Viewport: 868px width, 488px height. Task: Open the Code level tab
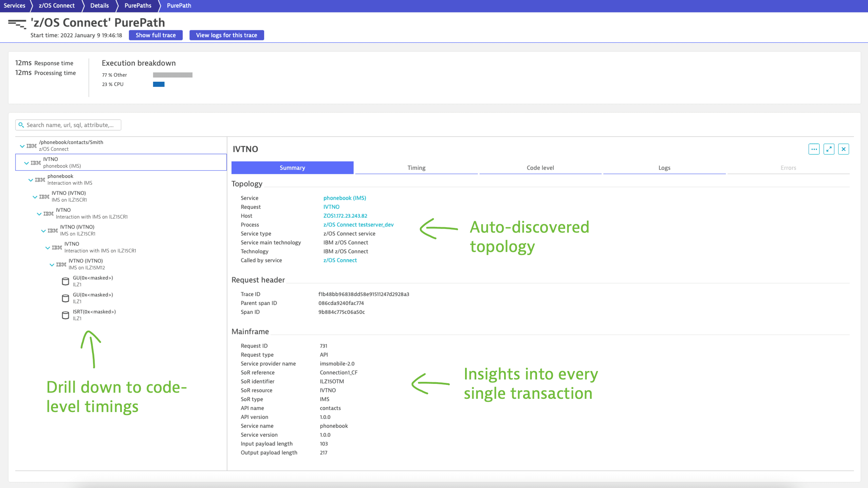539,168
